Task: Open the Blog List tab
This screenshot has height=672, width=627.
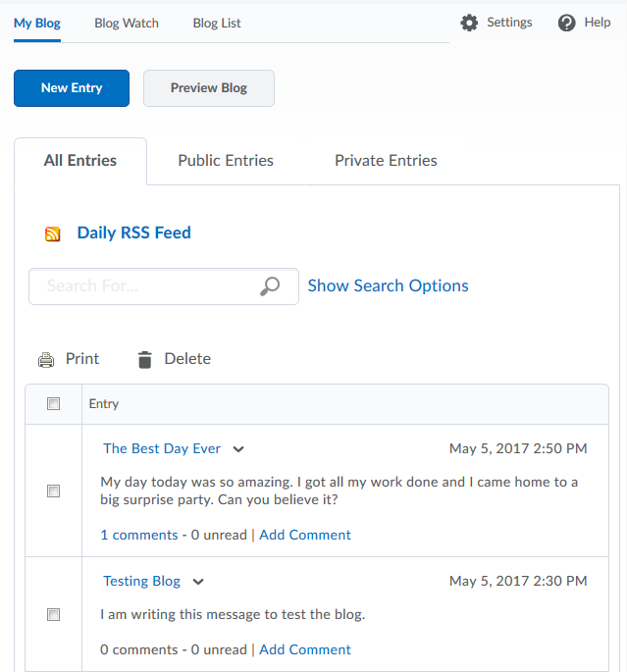Action: pos(217,23)
